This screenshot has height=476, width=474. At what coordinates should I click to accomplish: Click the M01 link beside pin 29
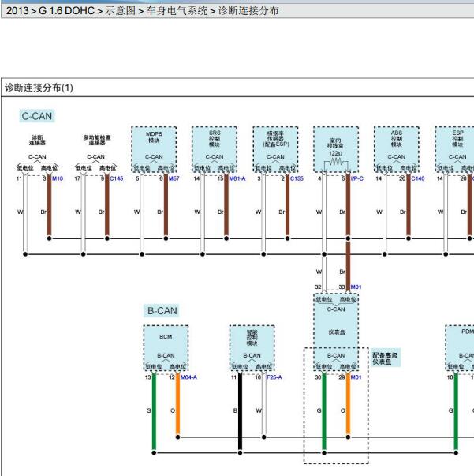coord(356,377)
